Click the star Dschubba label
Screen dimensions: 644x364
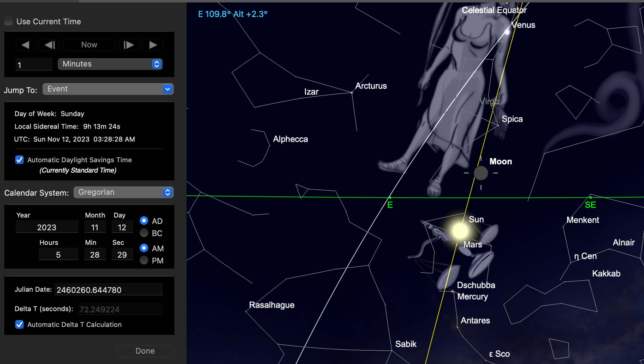click(x=476, y=285)
